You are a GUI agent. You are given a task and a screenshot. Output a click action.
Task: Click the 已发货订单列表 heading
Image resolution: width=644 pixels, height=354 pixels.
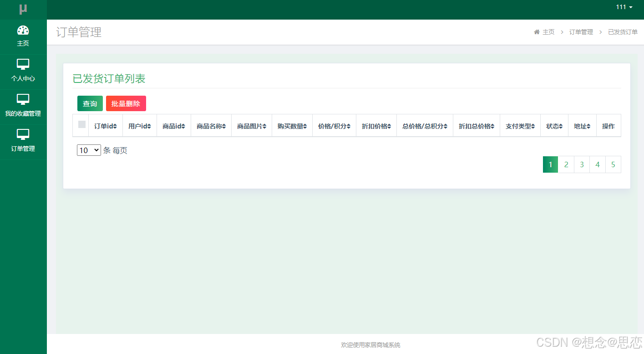point(109,78)
